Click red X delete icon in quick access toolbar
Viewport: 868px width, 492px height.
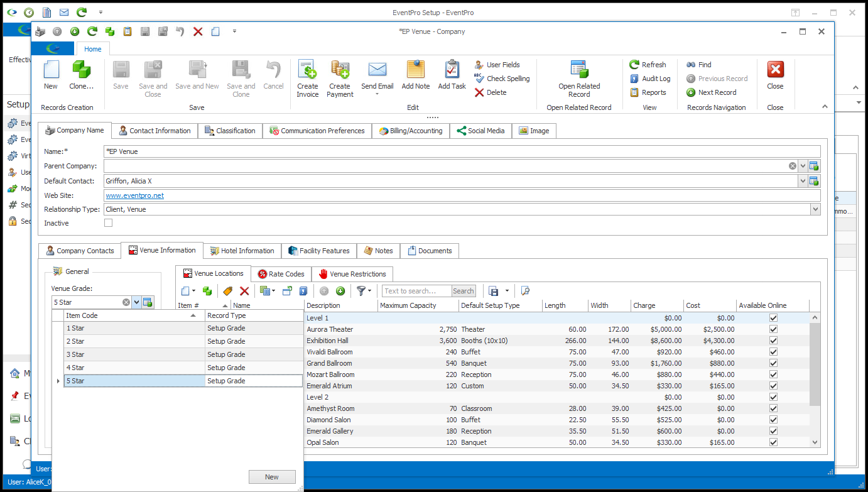pos(198,31)
